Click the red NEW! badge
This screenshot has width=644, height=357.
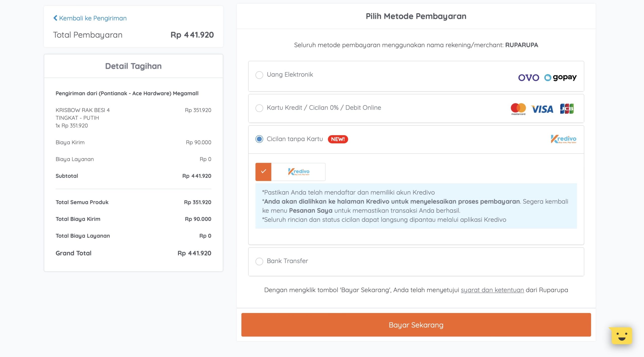(338, 139)
